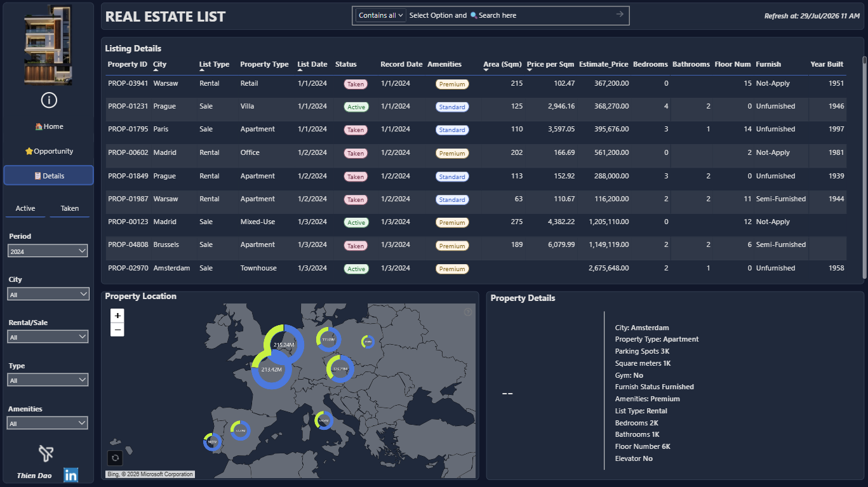Clear all filters with the eraser-funnel icon
Image resolution: width=868 pixels, height=487 pixels.
click(x=45, y=453)
